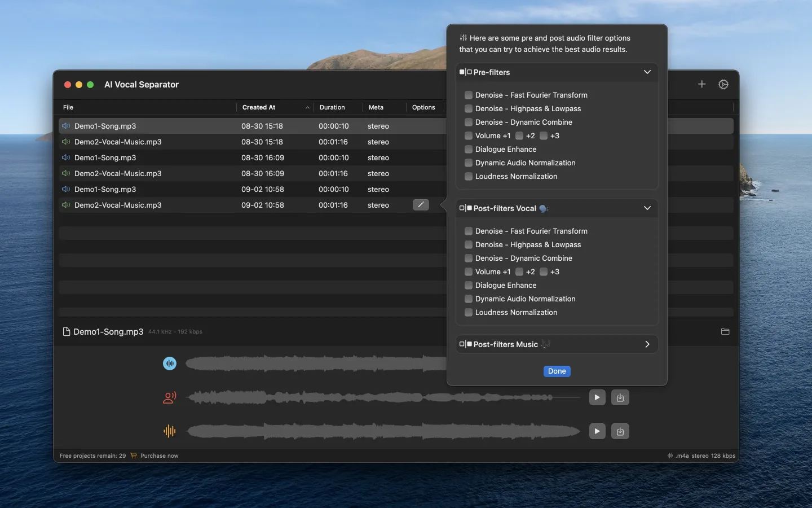This screenshot has height=508, width=812.
Task: Select Demo1-Song.mp3 created 08-30 16:09
Action: 253,157
